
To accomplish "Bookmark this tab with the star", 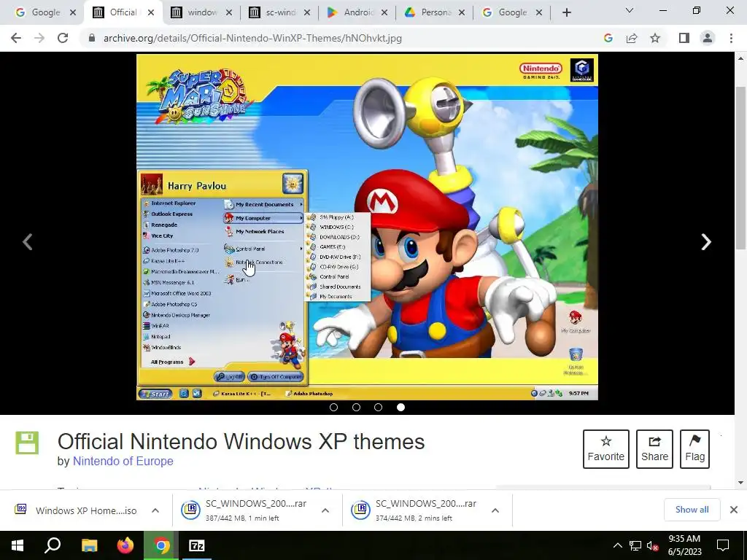I will [x=655, y=38].
